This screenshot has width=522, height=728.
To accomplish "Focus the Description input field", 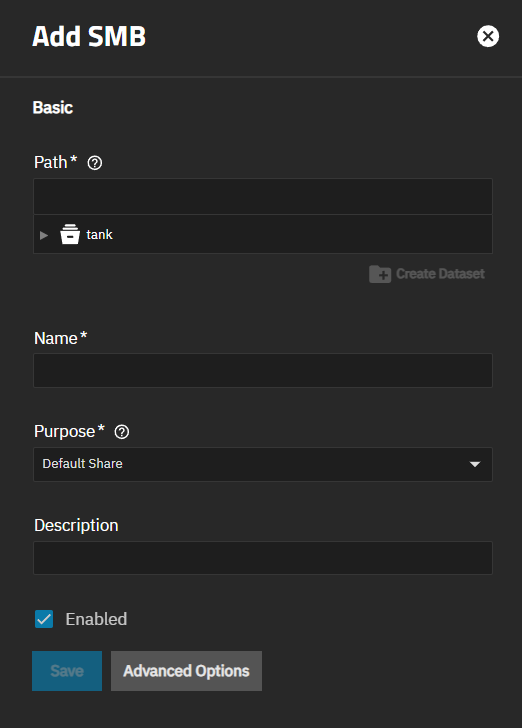I will coord(263,558).
